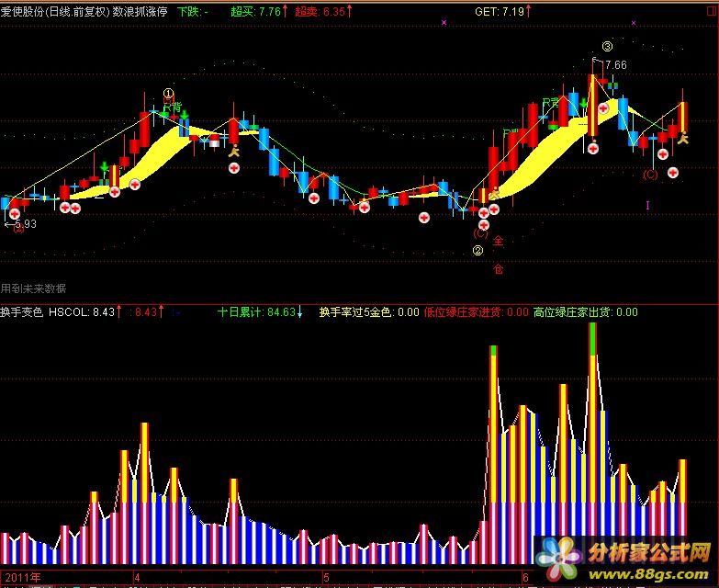Click the month 6 mark on time axis

[x=525, y=578]
